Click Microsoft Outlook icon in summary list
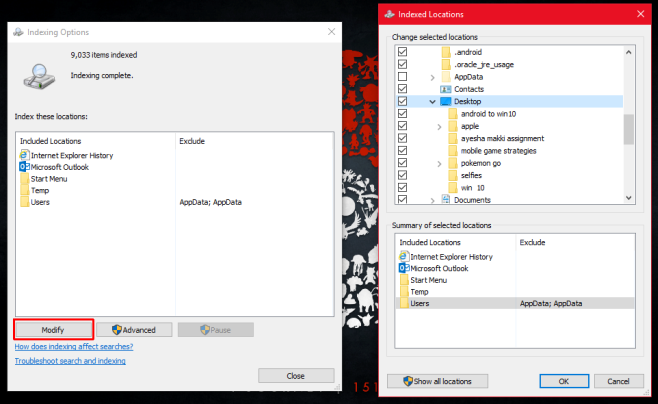Image resolution: width=658 pixels, height=404 pixels. coord(404,268)
